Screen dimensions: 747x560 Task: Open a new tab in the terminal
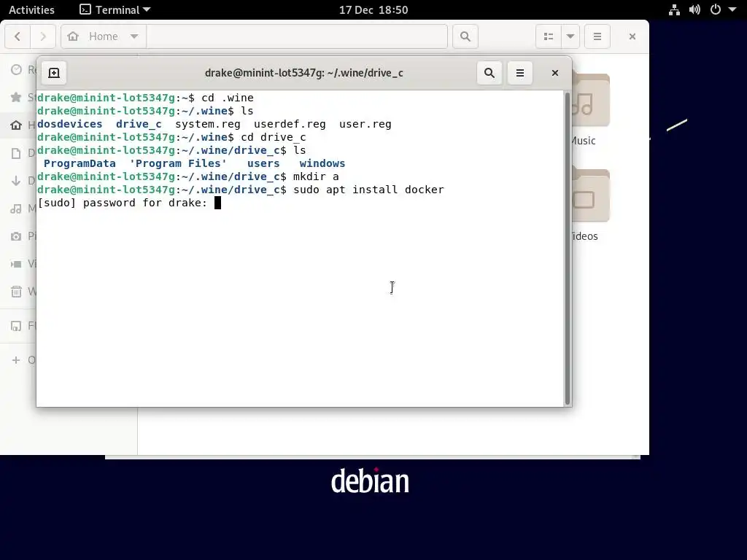54,73
